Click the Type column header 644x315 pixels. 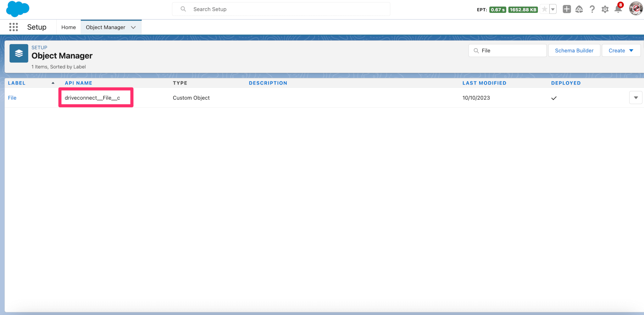[x=180, y=83]
